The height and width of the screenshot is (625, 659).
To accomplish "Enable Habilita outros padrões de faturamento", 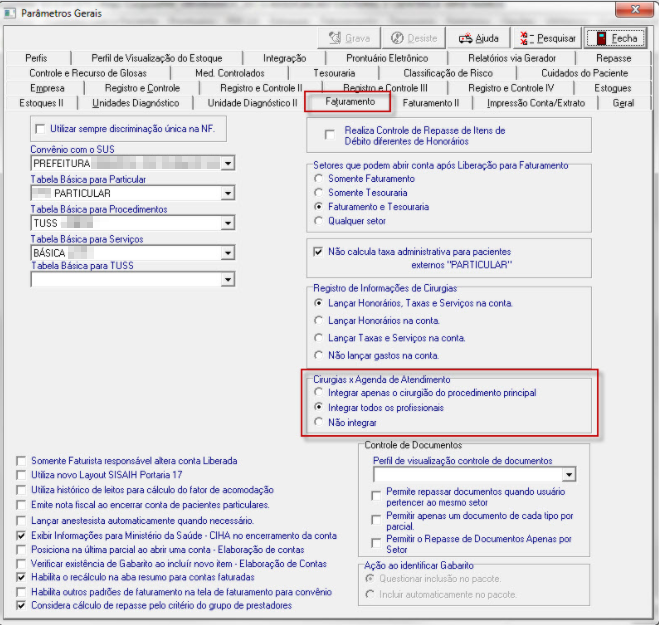I will pyautogui.click(x=21, y=592).
